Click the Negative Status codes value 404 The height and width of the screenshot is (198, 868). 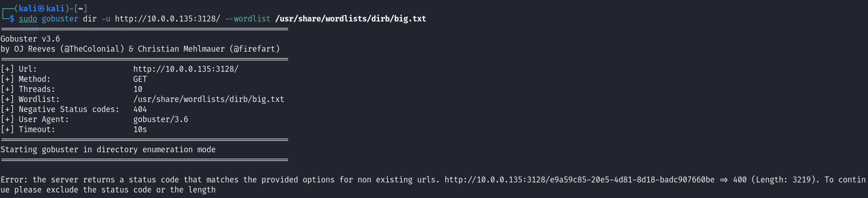click(x=140, y=109)
